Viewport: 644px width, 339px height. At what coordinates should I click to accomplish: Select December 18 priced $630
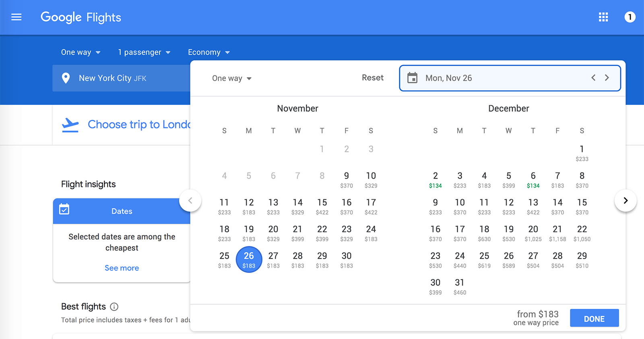pyautogui.click(x=484, y=233)
